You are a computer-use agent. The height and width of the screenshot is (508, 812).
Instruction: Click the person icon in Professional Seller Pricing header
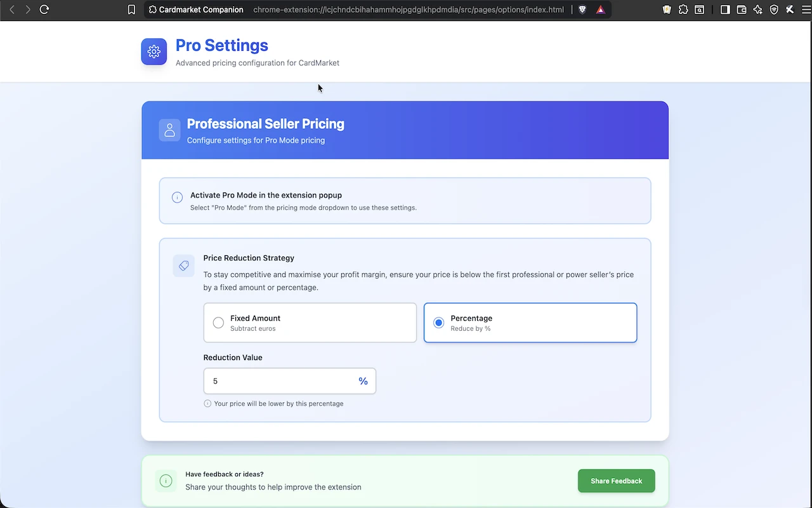pos(169,130)
